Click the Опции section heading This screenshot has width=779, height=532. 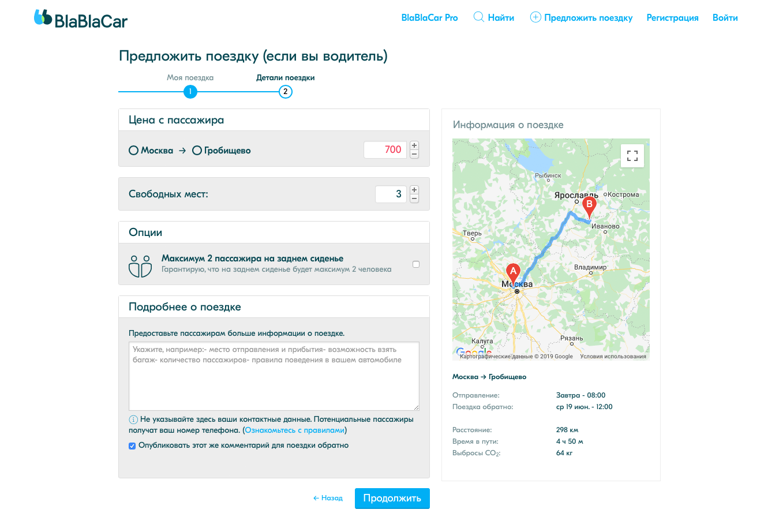coord(145,233)
